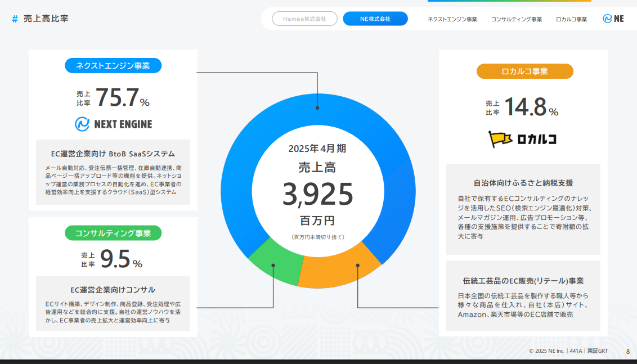Click the EC運営企業向け BtoB SaaSシステム heading
The image size is (637, 364).
[113, 154]
